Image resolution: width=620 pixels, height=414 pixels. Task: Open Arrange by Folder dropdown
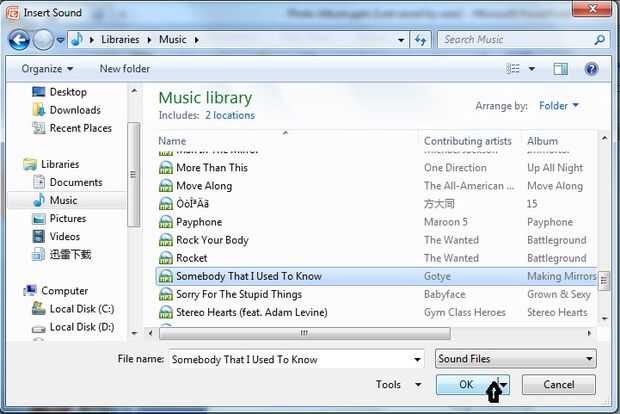559,106
